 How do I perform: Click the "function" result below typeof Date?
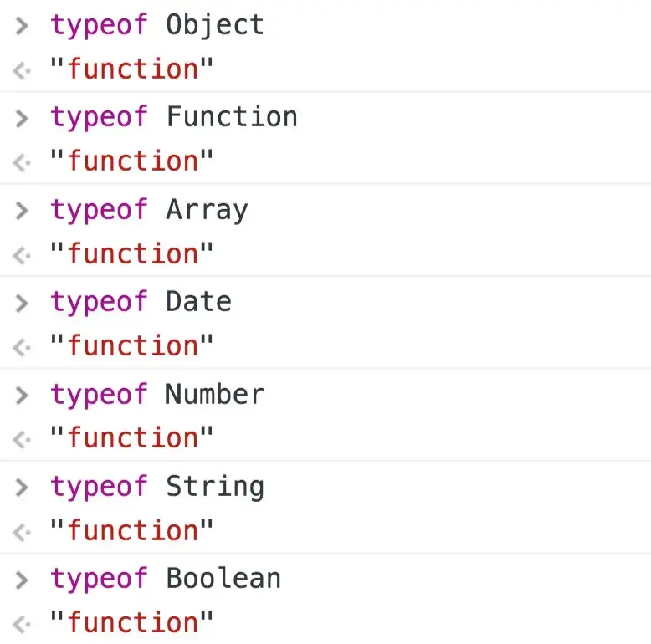[131, 345]
